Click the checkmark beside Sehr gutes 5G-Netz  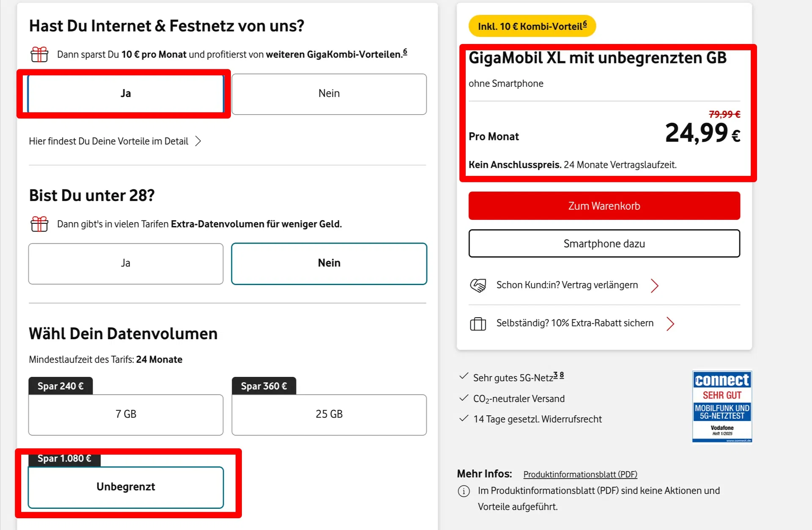pos(464,376)
